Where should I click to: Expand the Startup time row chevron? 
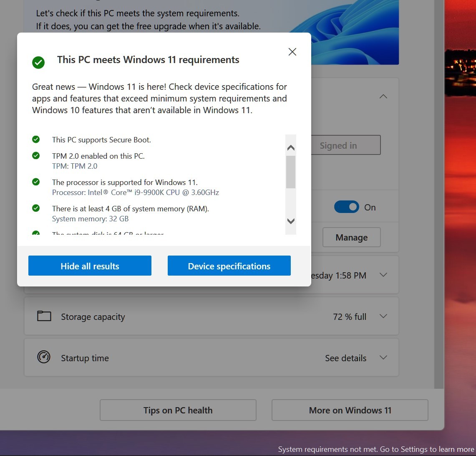(x=383, y=357)
